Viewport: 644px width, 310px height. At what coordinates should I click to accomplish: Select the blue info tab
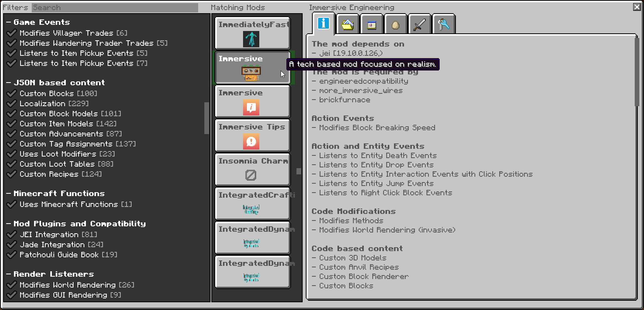324,24
